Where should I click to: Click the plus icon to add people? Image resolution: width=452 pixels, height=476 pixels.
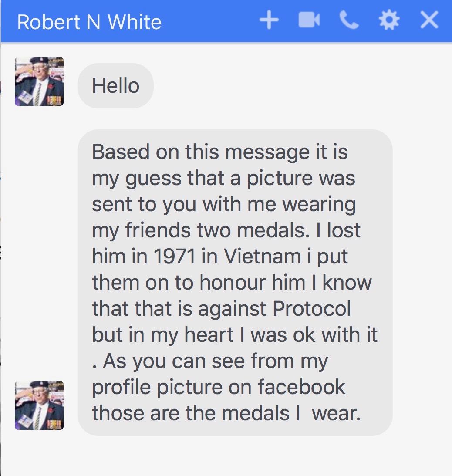click(x=269, y=20)
